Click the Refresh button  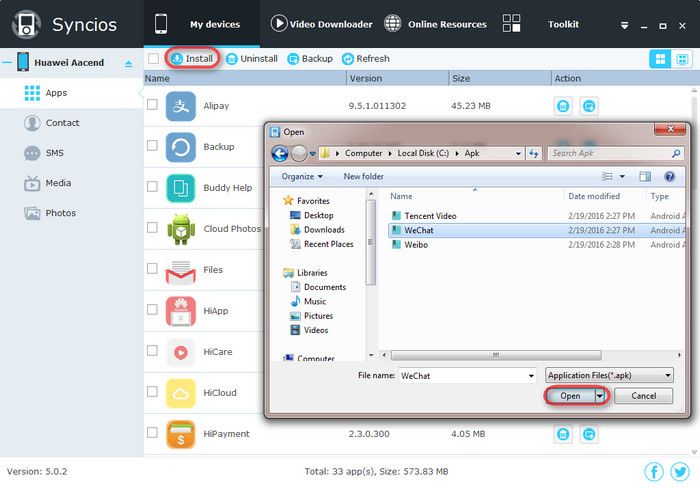366,59
